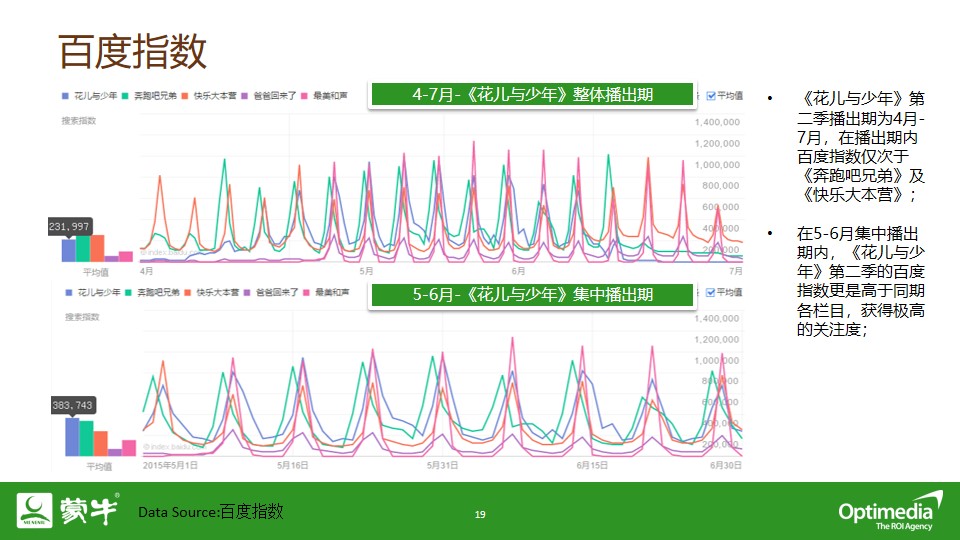
Task: Click the 搜索指数 label of bottom chart
Action: click(81, 317)
